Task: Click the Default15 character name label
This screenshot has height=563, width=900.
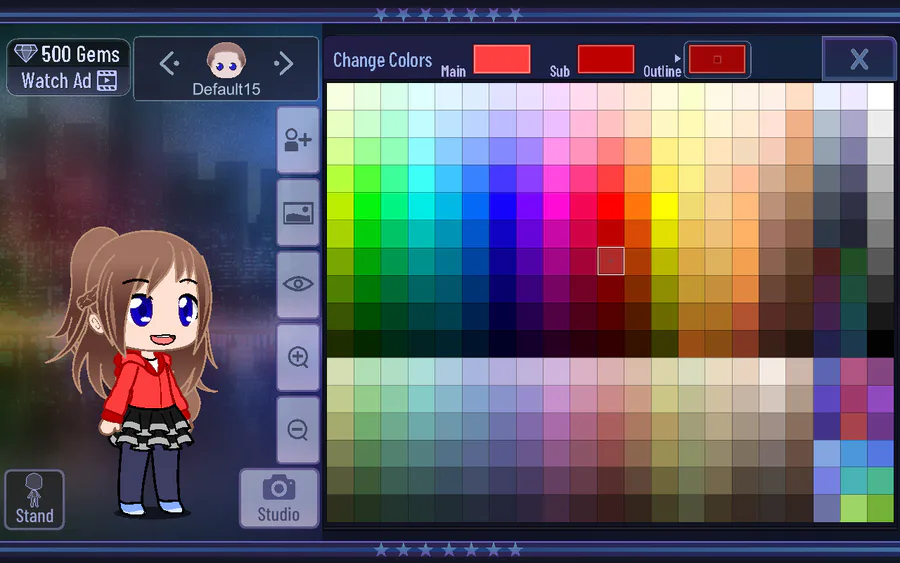Action: [226, 90]
